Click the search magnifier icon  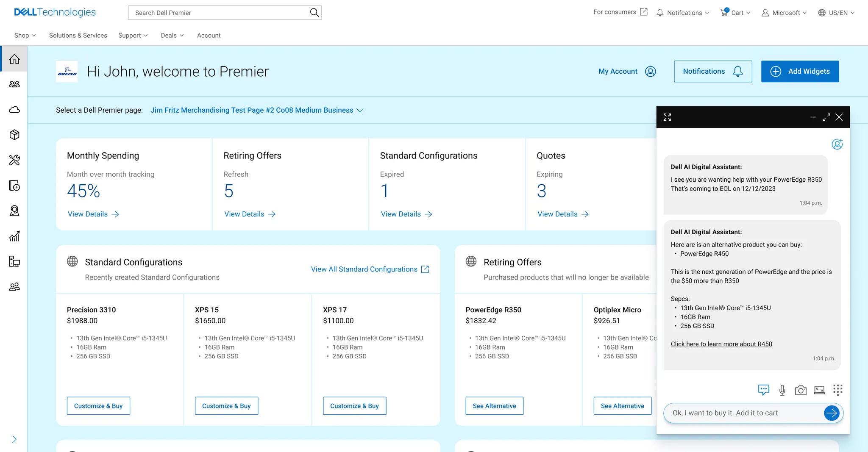click(314, 13)
